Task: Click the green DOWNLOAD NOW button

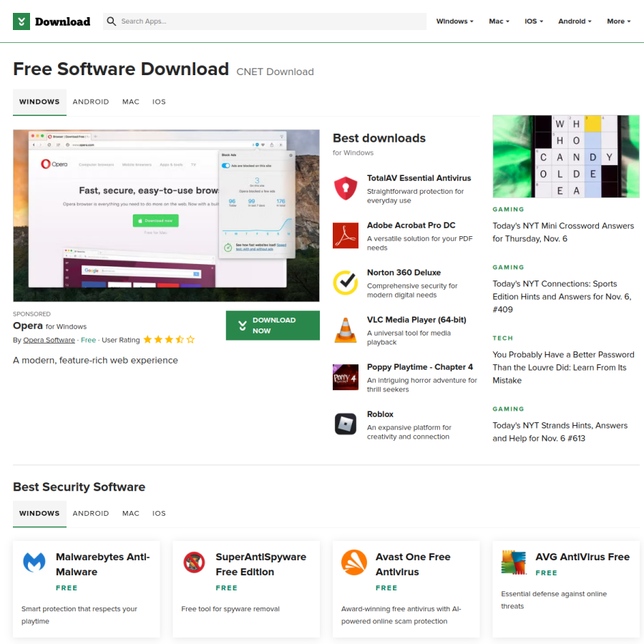Action: click(273, 326)
